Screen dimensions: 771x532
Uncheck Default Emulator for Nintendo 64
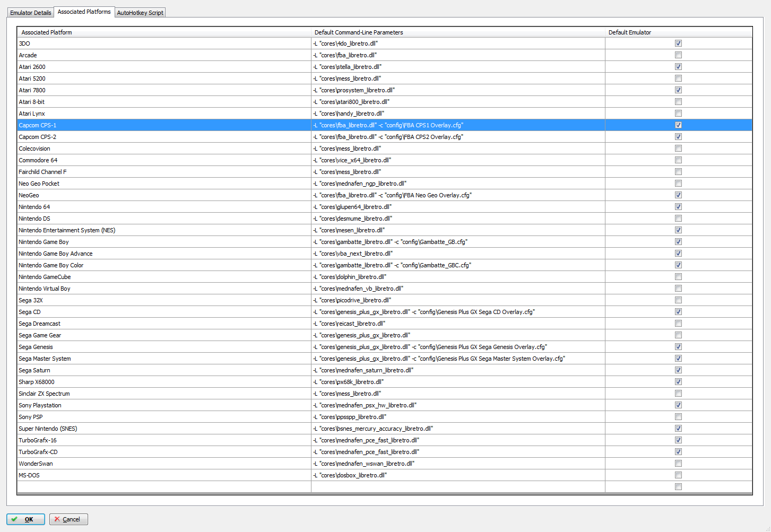coord(678,207)
